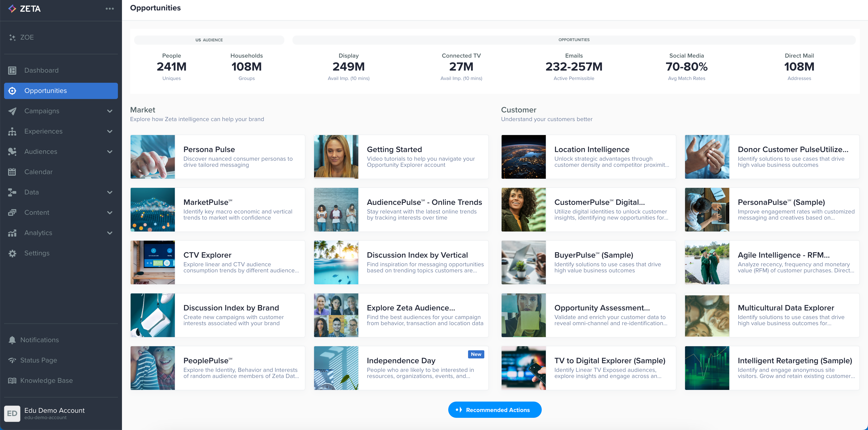Open Settings via the gear icon
The width and height of the screenshot is (868, 430).
(12, 253)
